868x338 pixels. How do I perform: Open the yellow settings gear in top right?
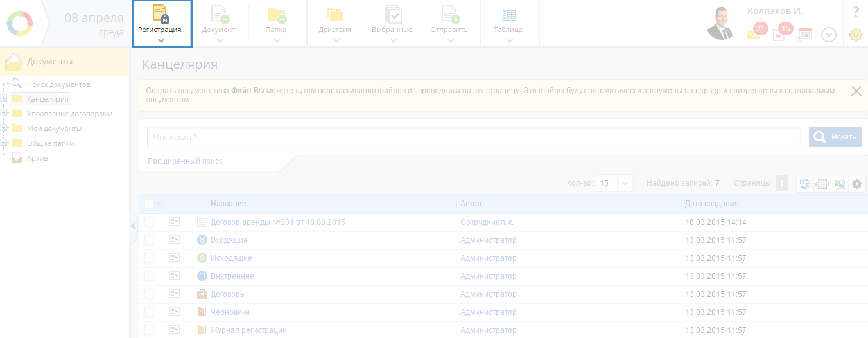point(855,35)
